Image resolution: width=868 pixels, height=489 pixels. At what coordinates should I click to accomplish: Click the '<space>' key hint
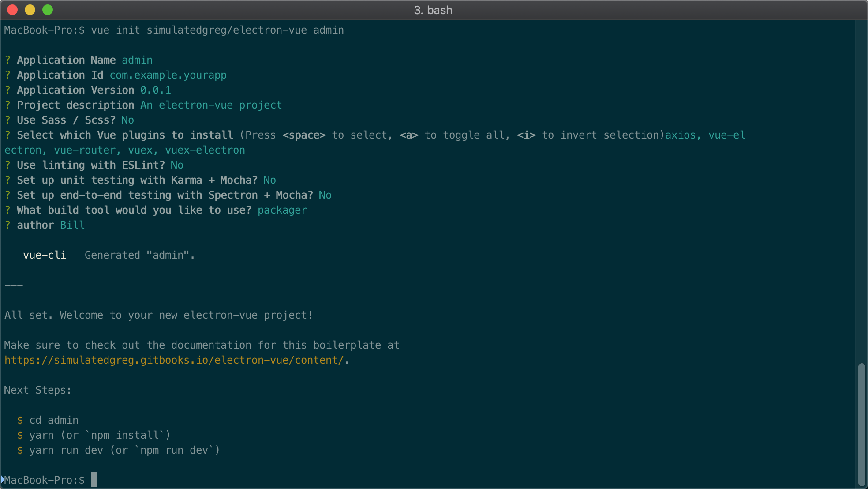coord(304,135)
